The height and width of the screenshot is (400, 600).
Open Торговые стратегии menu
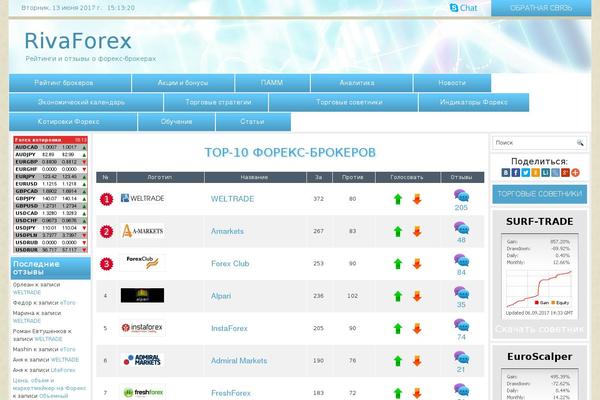216,103
